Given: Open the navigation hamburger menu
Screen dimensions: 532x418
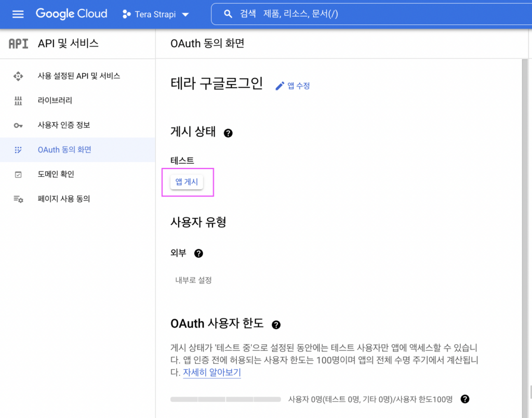Looking at the screenshot, I should [18, 14].
